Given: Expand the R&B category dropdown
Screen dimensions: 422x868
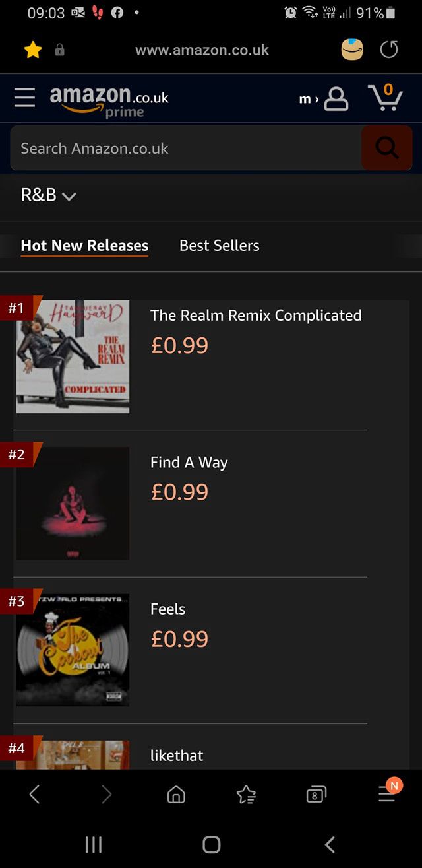Looking at the screenshot, I should click(x=49, y=196).
